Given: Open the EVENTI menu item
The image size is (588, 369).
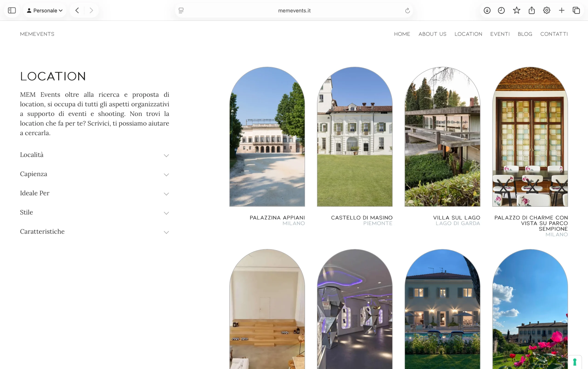Looking at the screenshot, I should (x=500, y=34).
